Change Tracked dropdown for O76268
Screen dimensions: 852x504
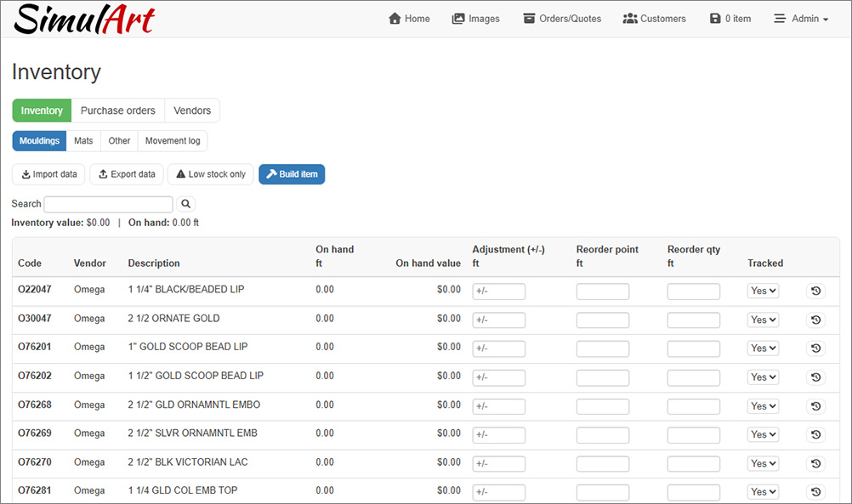pyautogui.click(x=763, y=405)
